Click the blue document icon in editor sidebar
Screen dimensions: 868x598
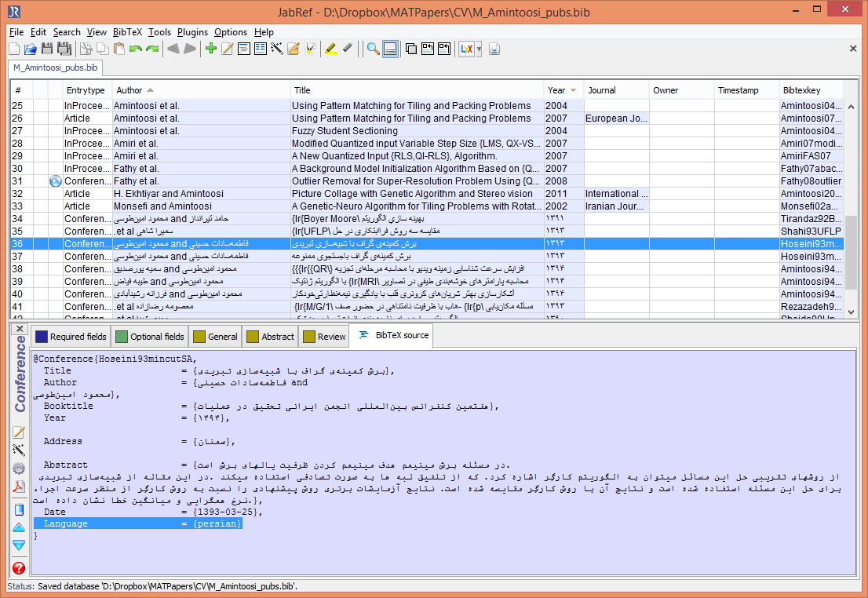point(19,509)
